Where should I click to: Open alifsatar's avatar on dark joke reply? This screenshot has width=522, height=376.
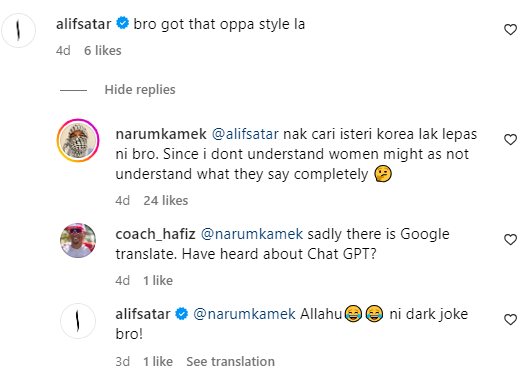pos(78,321)
